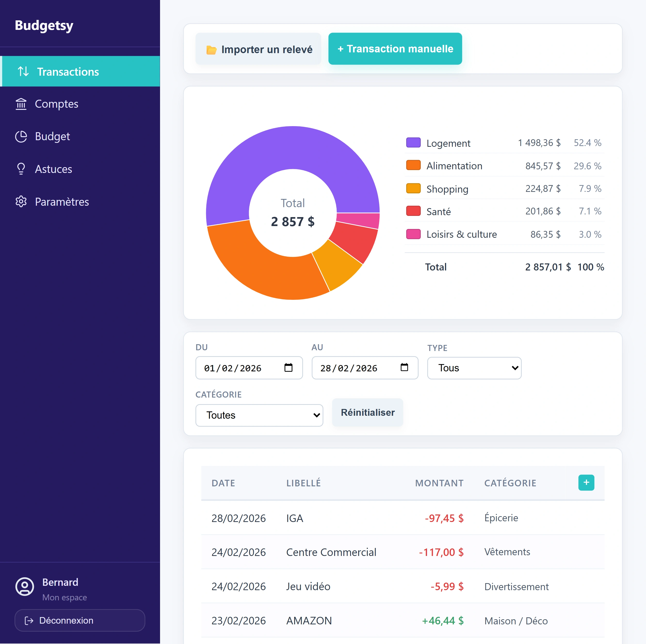
Task: Open Comptes via the bank icon
Action: pyautogui.click(x=21, y=104)
